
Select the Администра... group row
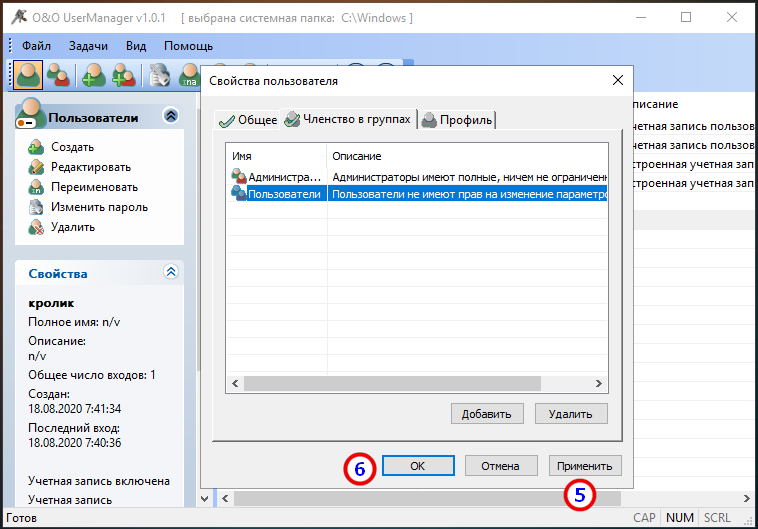(417, 176)
